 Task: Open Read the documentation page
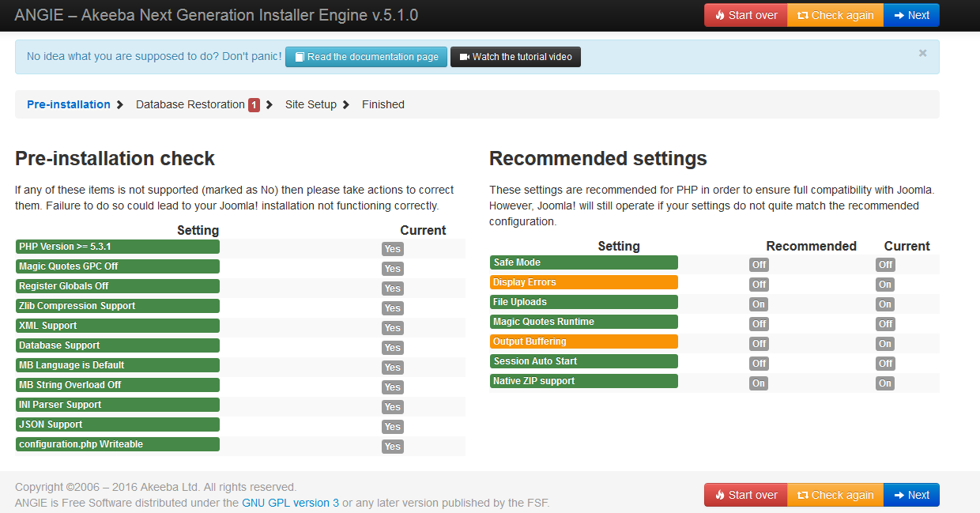[366, 57]
